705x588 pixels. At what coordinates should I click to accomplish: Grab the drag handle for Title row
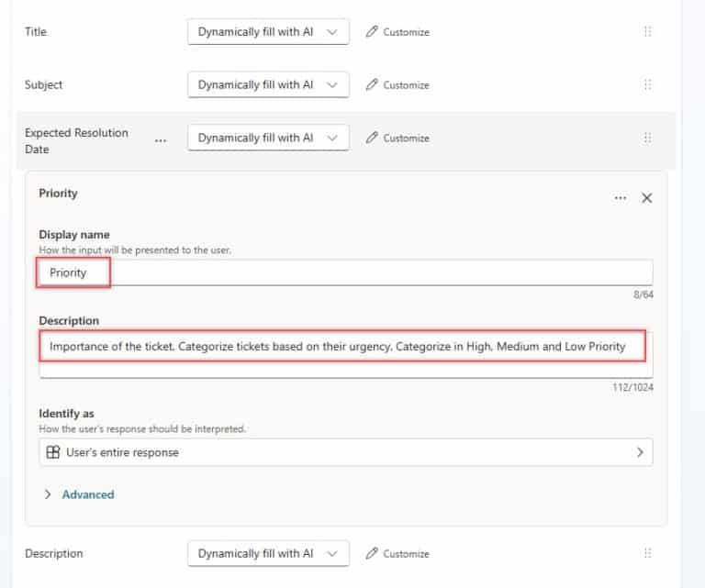(648, 32)
